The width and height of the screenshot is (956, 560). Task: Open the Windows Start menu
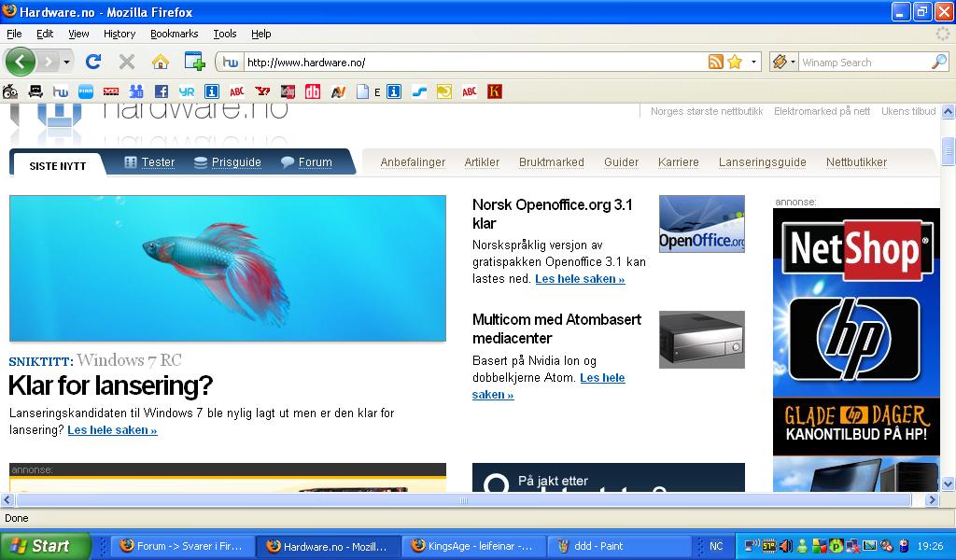(45, 545)
